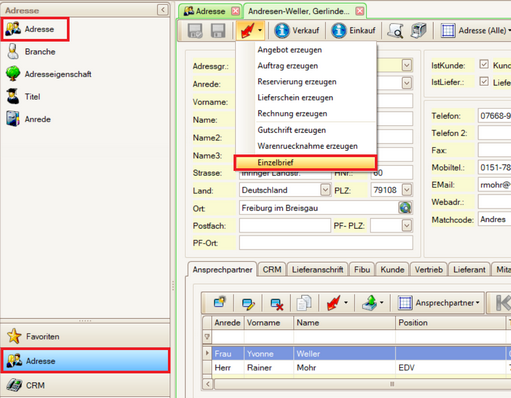Open Branche in the sidebar
Screen dimensions: 511x398
pos(31,52)
